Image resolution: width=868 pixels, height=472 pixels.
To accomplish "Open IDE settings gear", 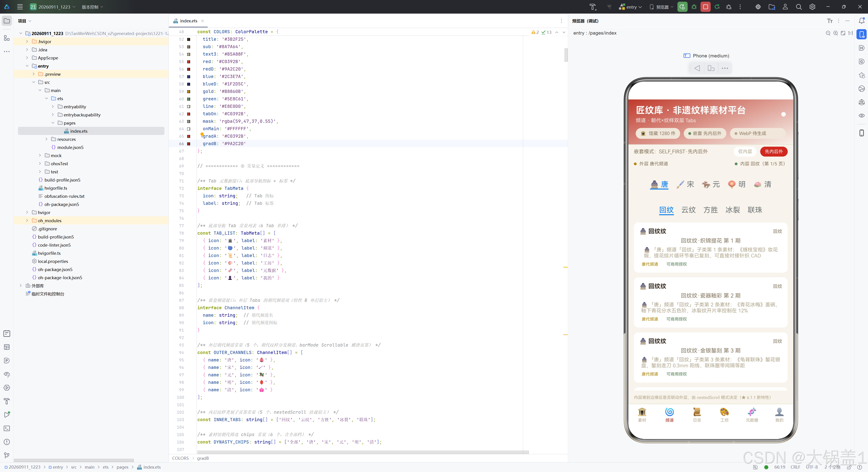I will [812, 7].
